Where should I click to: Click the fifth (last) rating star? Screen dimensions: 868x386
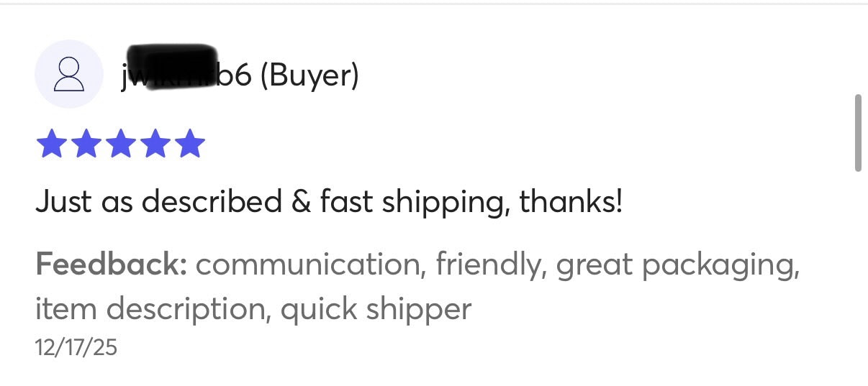[x=190, y=144]
